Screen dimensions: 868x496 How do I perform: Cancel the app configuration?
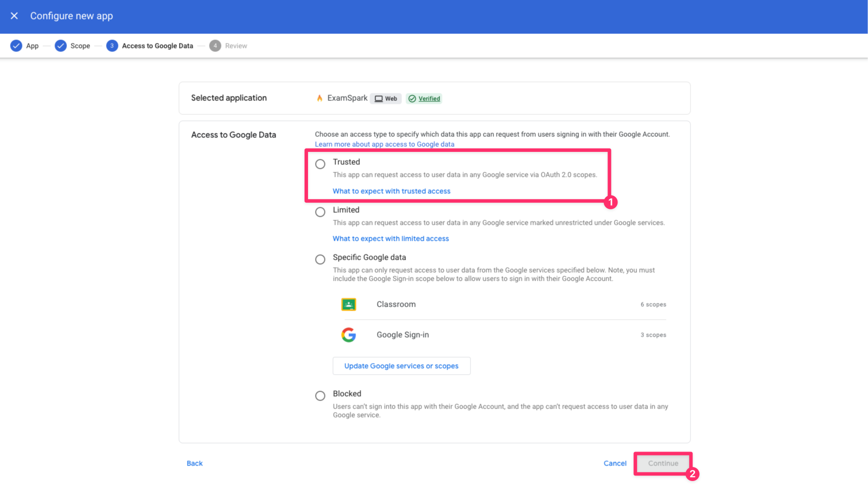(615, 464)
